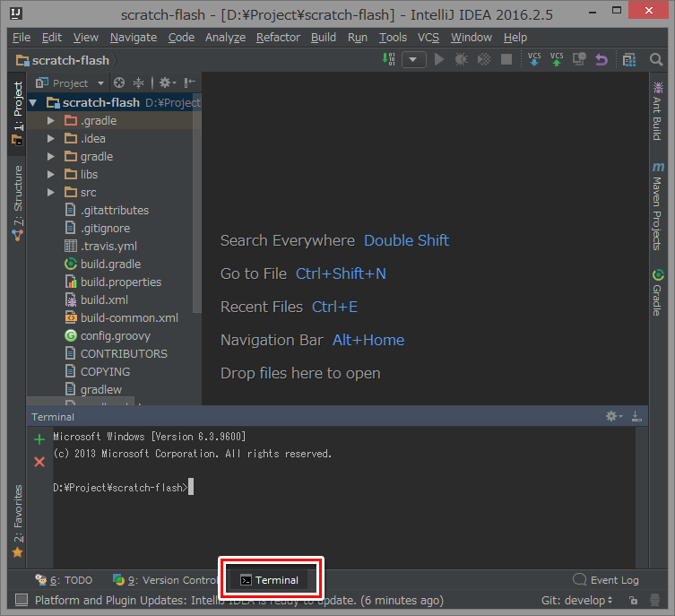Close terminal session red X
The width and height of the screenshot is (675, 616).
coord(39,462)
